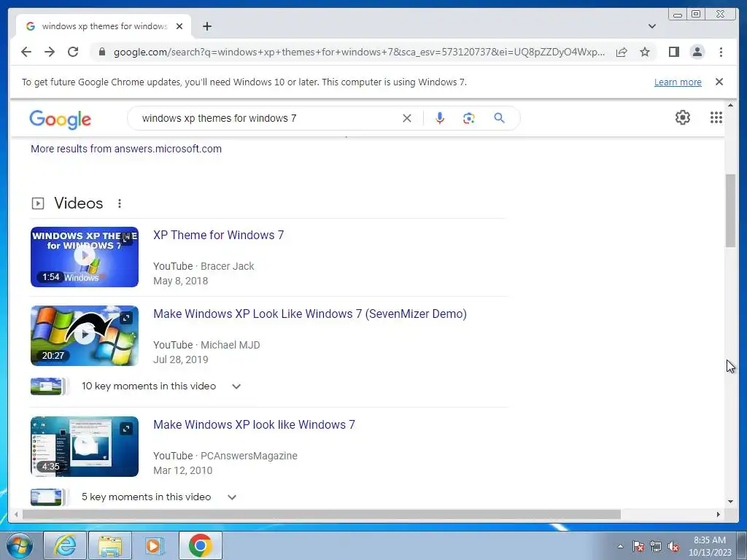Viewport: 747px width, 560px height.
Task: Show hidden tray icons arrow
Action: pos(620,546)
